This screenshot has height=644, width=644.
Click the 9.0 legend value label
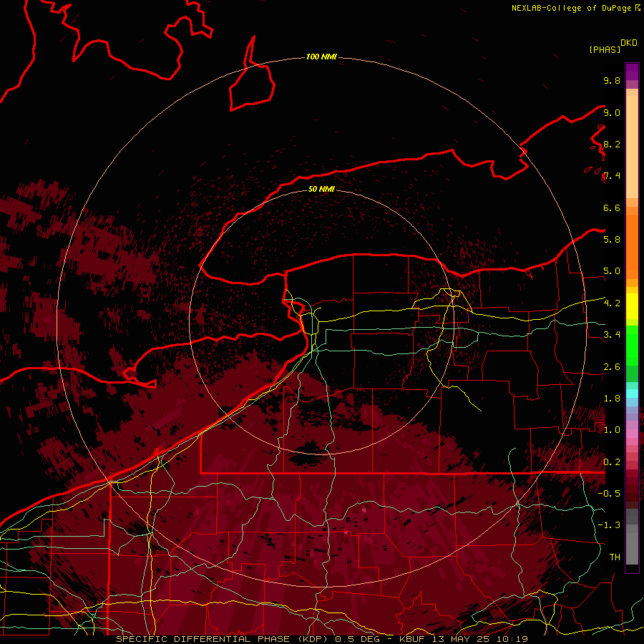pyautogui.click(x=612, y=112)
